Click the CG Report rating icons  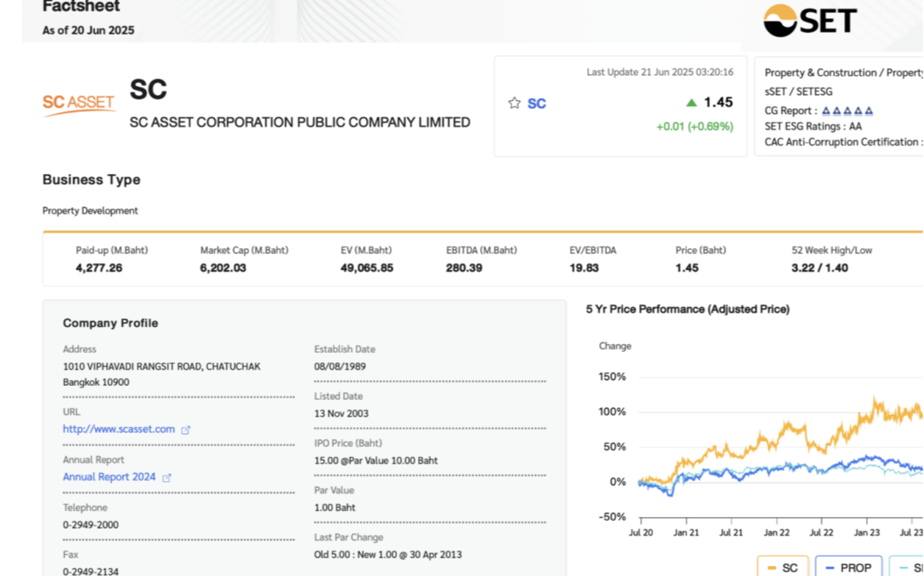[847, 111]
